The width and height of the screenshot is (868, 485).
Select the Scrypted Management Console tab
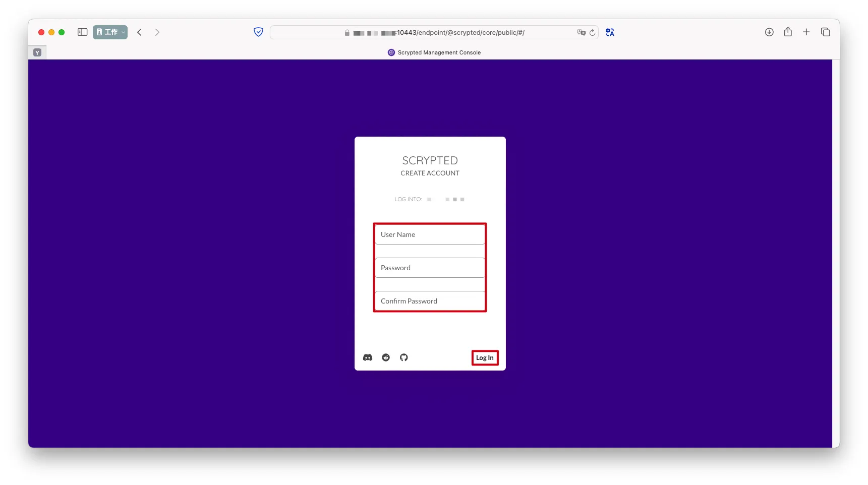click(434, 52)
